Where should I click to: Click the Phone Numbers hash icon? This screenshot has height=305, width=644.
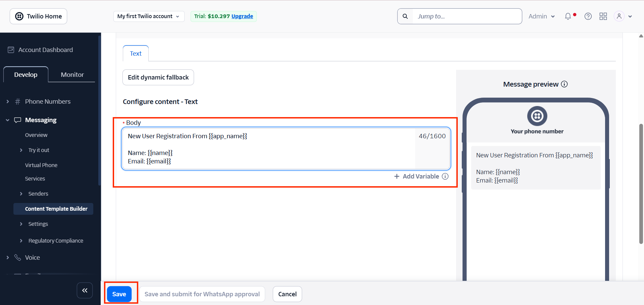click(x=17, y=101)
